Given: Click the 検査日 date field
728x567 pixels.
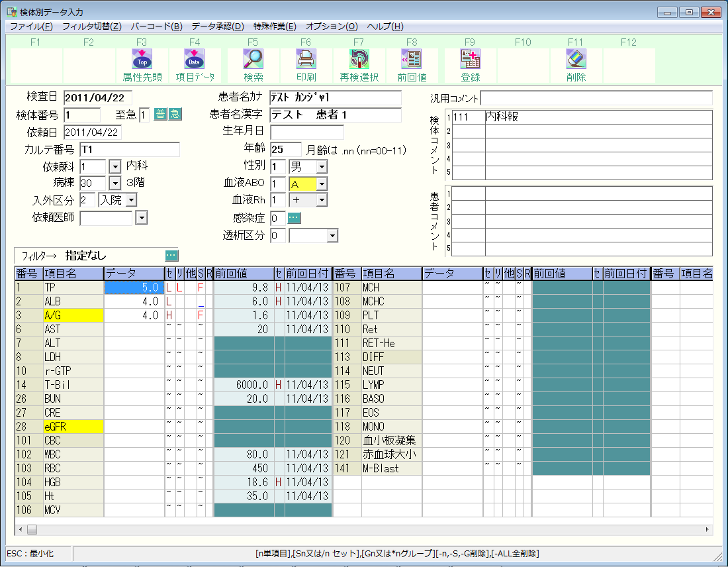Looking at the screenshot, I should click(97, 97).
